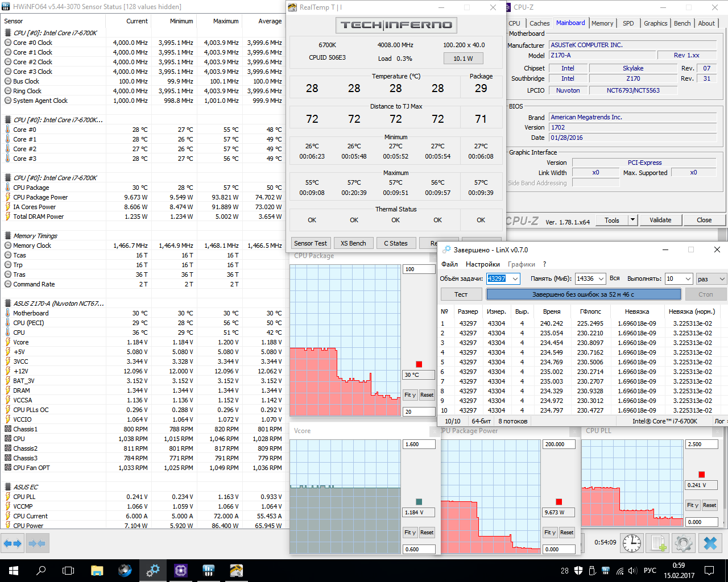
Task: Click the Maximum column header in HWiNFO
Action: [x=220, y=21]
